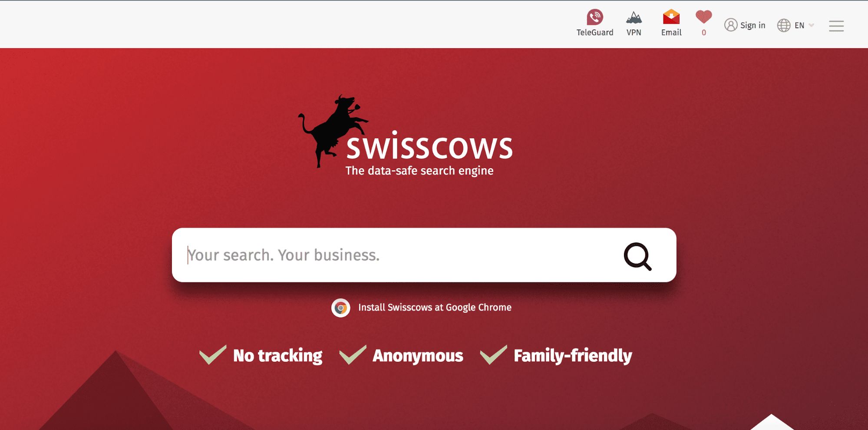868x430 pixels.
Task: Select the EN language label
Action: coord(799,25)
